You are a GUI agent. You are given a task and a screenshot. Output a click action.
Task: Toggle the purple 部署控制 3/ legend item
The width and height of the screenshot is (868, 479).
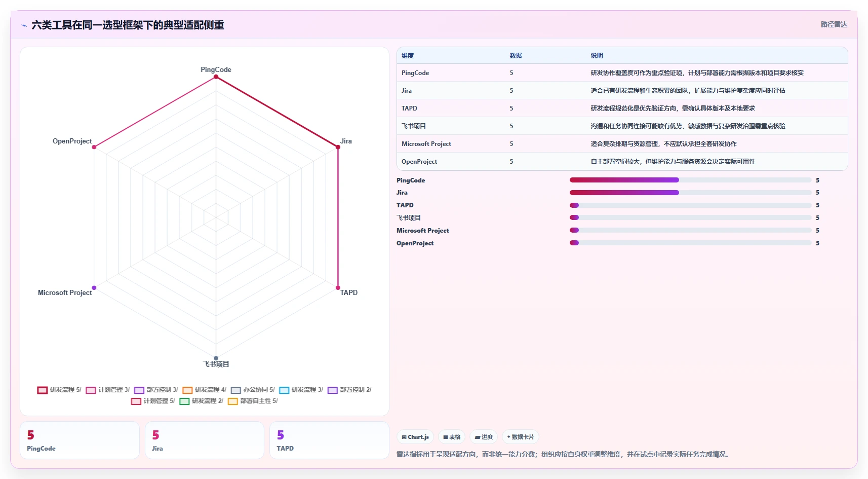pyautogui.click(x=156, y=390)
